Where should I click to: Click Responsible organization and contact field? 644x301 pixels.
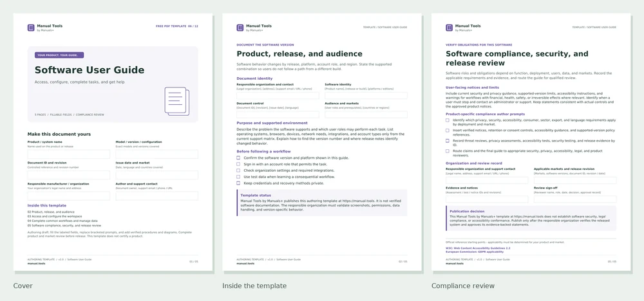(x=278, y=96)
